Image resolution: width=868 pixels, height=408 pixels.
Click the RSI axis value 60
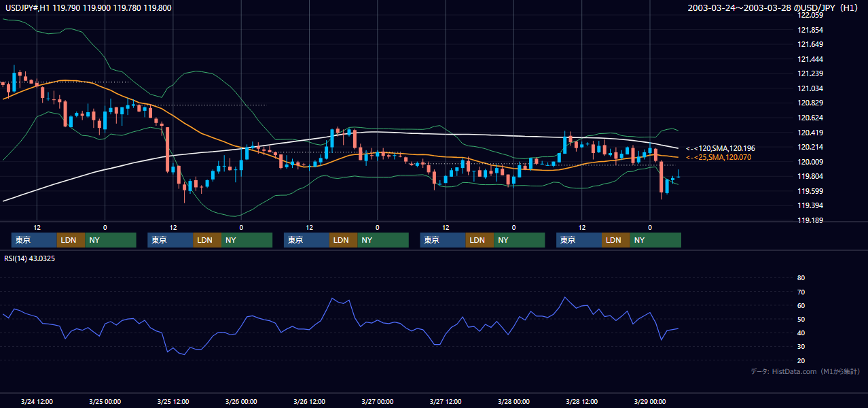[801, 305]
